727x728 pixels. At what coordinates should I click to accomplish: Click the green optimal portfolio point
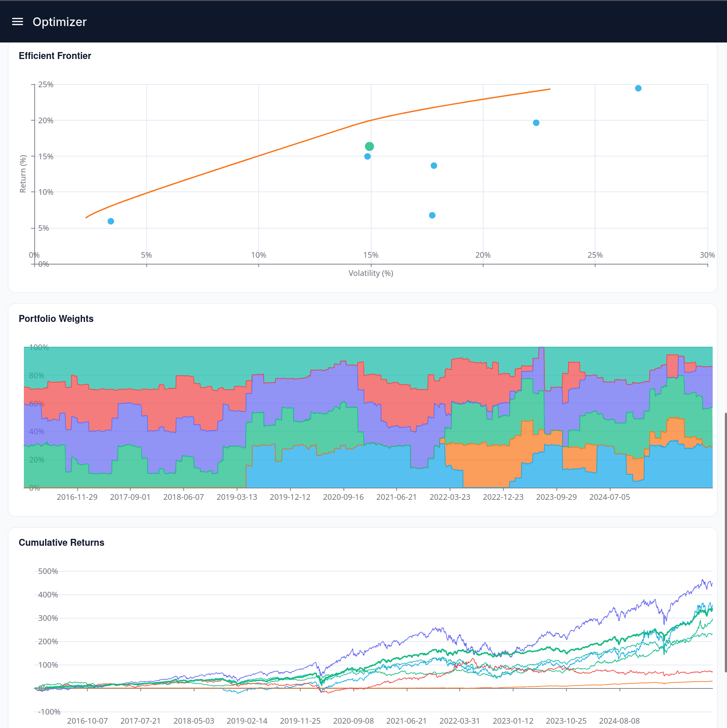[369, 146]
